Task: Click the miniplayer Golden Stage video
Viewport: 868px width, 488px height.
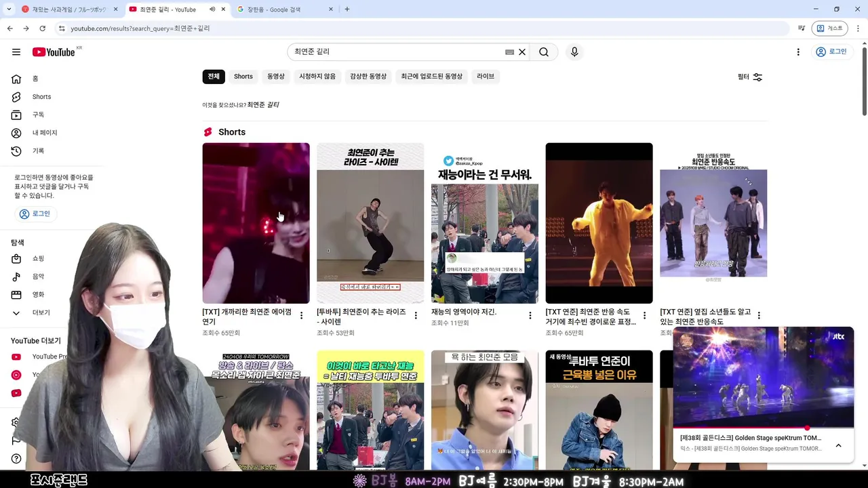Action: click(x=763, y=378)
